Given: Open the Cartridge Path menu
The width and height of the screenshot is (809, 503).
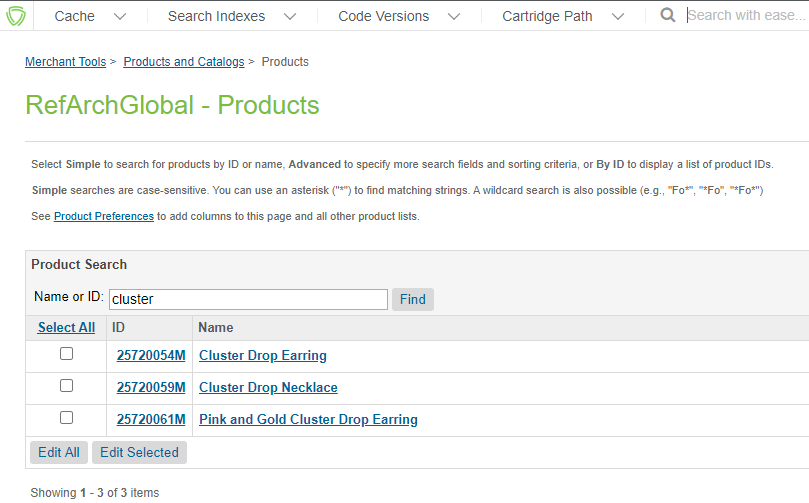Looking at the screenshot, I should (547, 16).
